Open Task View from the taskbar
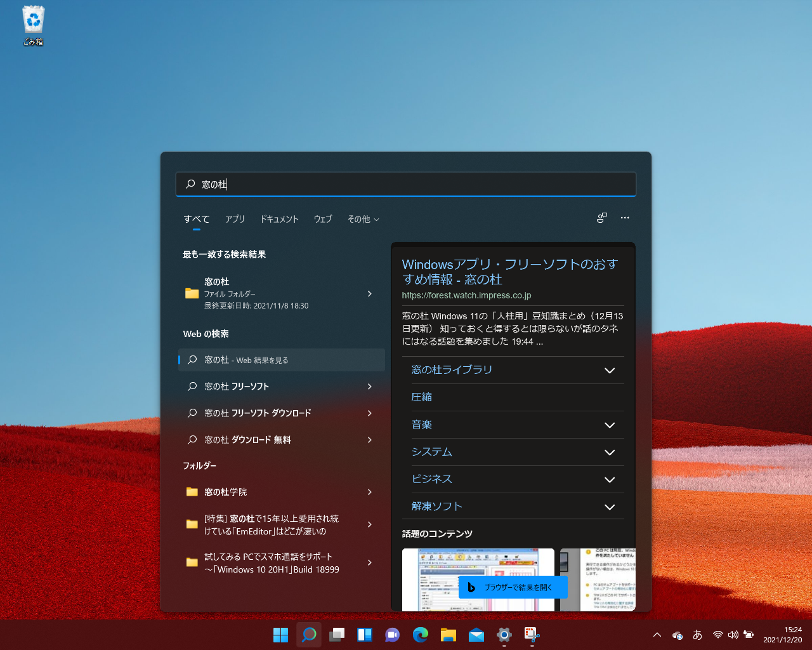 click(x=336, y=634)
